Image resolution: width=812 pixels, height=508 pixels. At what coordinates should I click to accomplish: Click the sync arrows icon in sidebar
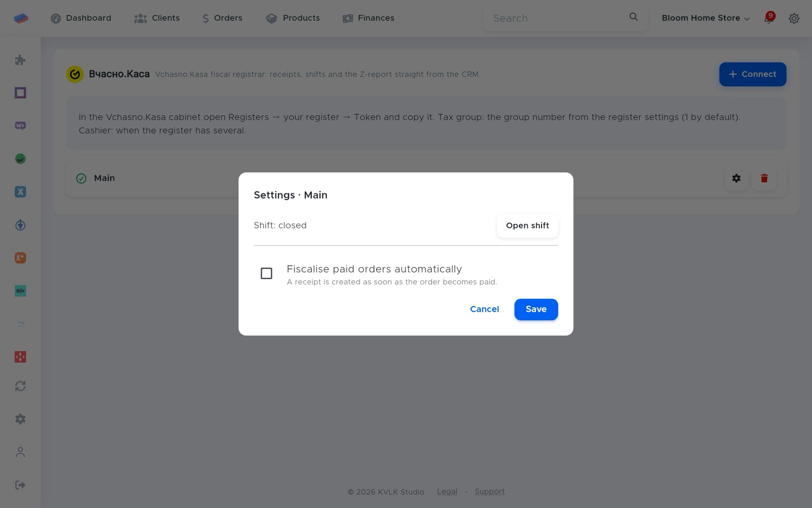(x=20, y=386)
